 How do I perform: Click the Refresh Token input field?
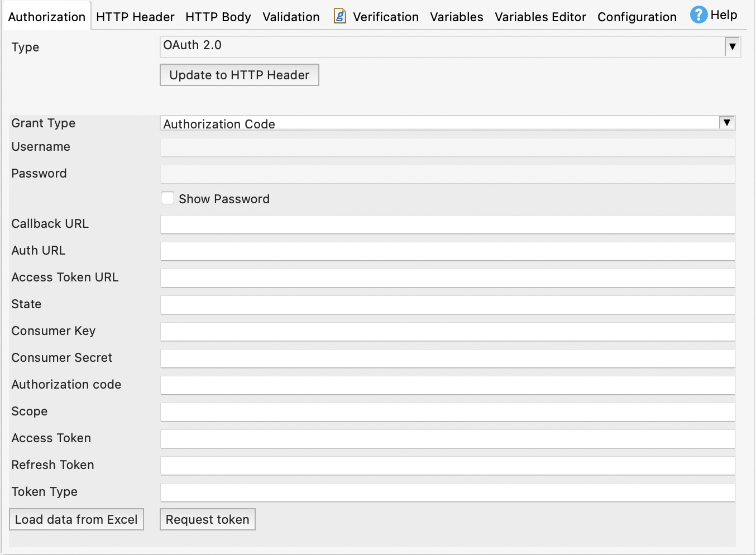click(x=447, y=465)
